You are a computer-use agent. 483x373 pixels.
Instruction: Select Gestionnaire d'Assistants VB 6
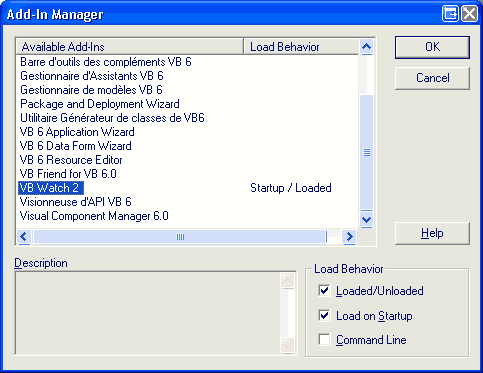(92, 76)
